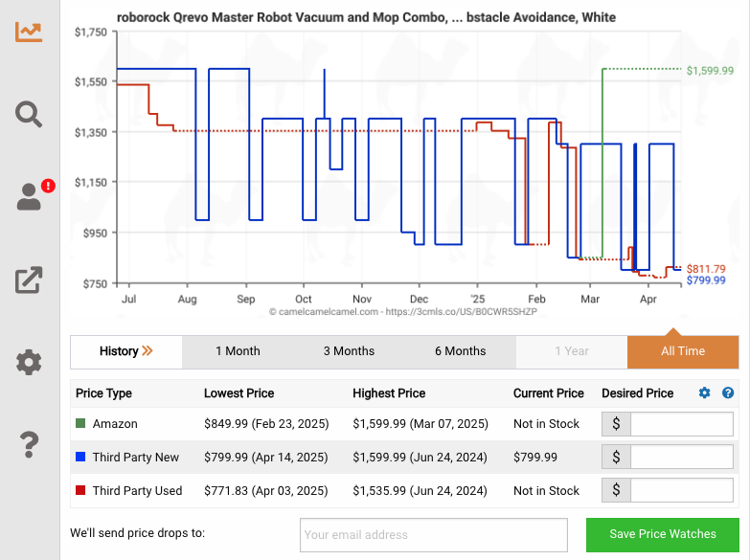Open settings gear in the sidebar
Viewport: 750px width, 560px height.
pos(29,362)
